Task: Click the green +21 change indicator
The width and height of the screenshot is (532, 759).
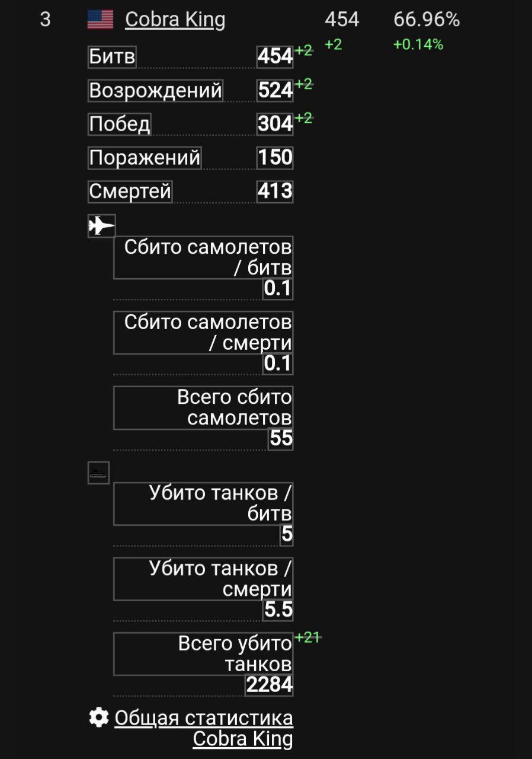Action: [x=307, y=637]
